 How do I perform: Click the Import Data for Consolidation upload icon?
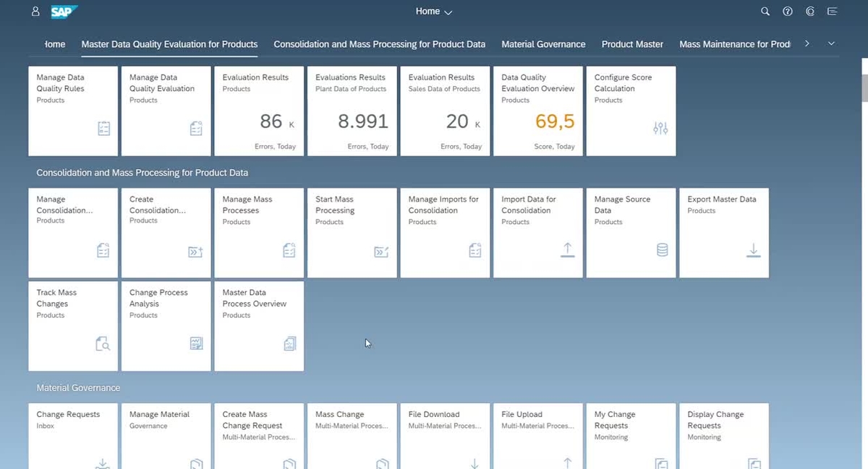pos(568,249)
